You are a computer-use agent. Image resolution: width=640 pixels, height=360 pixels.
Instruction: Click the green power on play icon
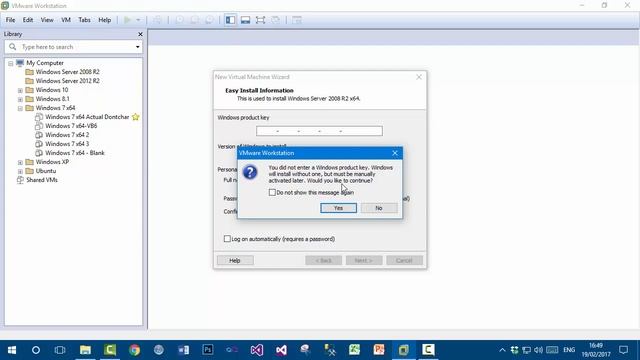tap(127, 20)
